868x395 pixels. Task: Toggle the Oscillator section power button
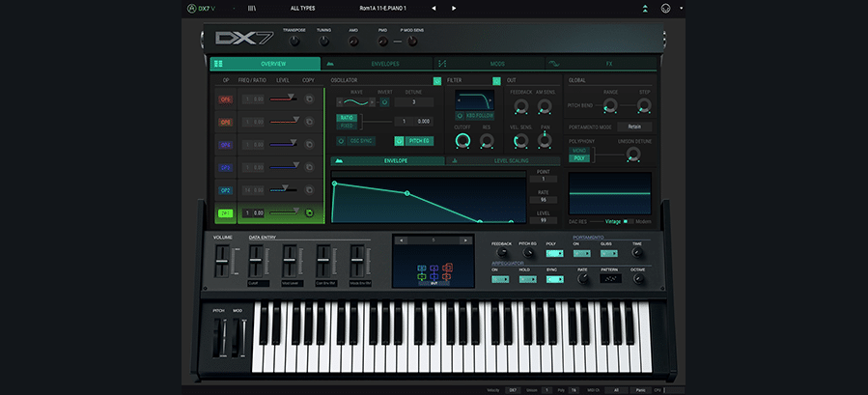point(437,81)
